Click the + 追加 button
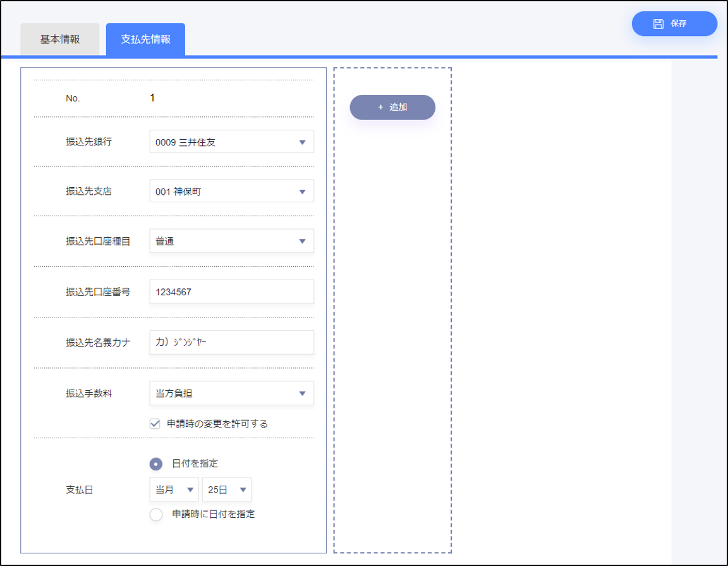 pos(392,108)
